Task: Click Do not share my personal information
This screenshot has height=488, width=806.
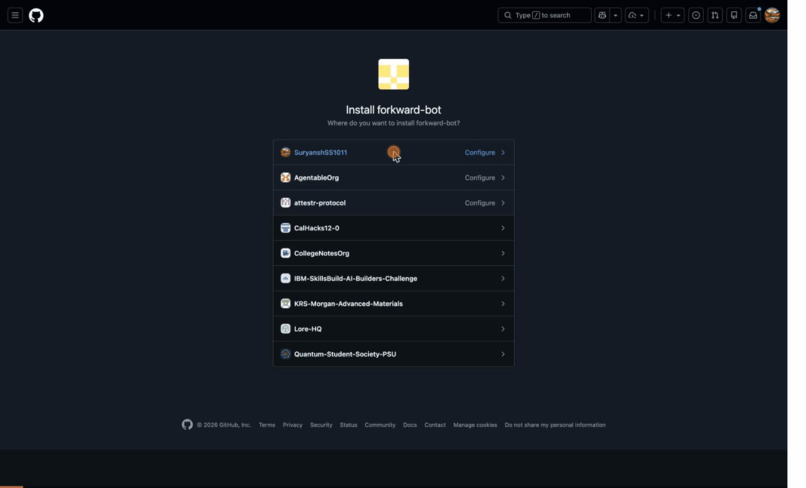Action: click(x=555, y=425)
